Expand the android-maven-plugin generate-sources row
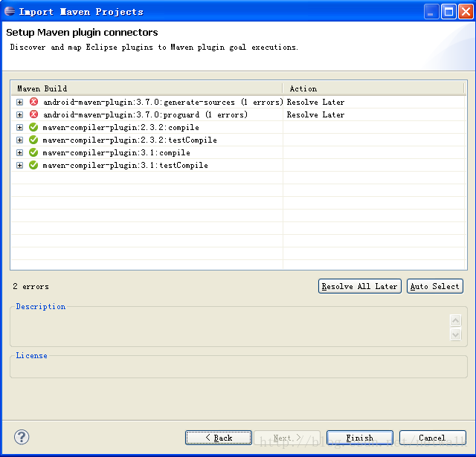 20,103
